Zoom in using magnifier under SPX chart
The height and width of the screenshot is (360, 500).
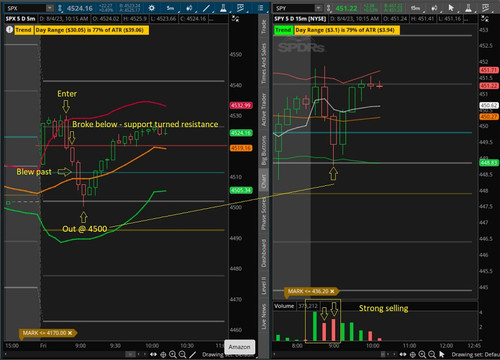click(173, 354)
